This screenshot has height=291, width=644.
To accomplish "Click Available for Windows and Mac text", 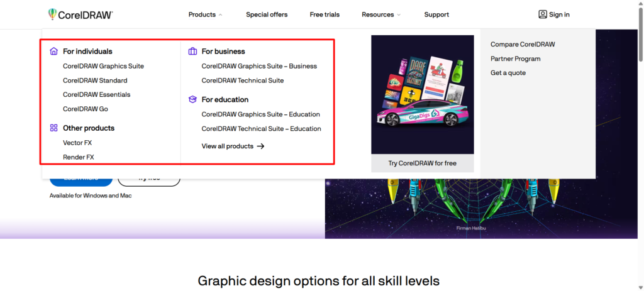I will pyautogui.click(x=91, y=195).
